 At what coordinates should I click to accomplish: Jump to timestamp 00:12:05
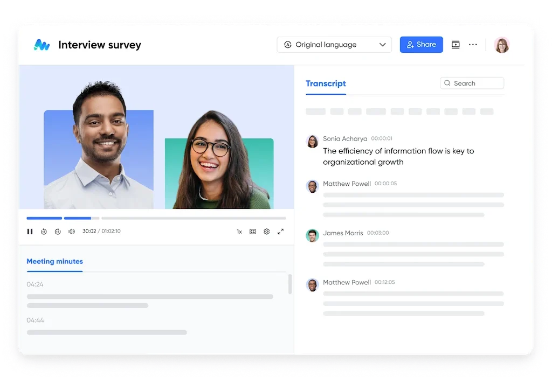384,282
